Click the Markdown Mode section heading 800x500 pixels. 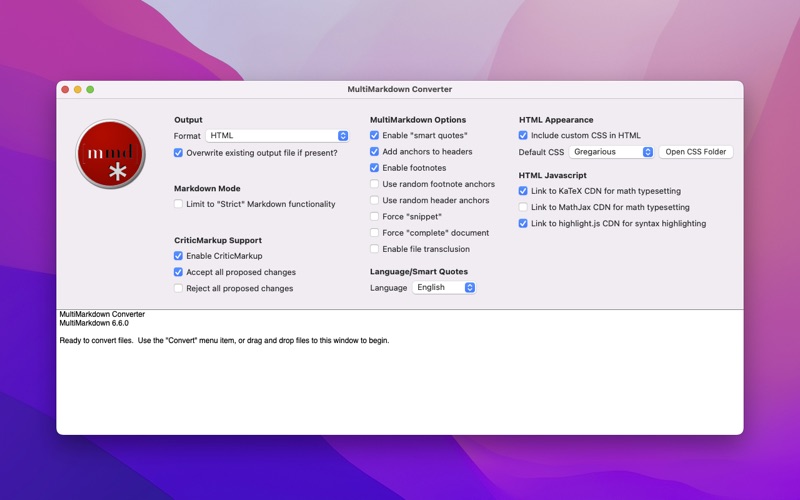pyautogui.click(x=207, y=189)
